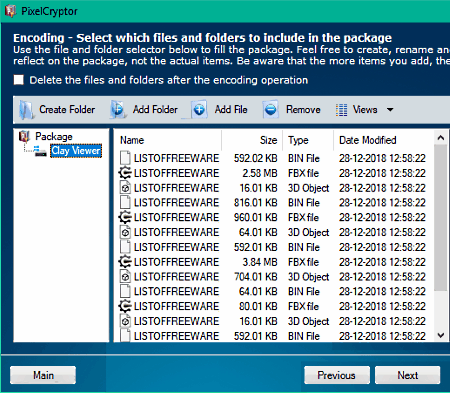The height and width of the screenshot is (393, 450).
Task: Proceed with the Next button
Action: [408, 375]
